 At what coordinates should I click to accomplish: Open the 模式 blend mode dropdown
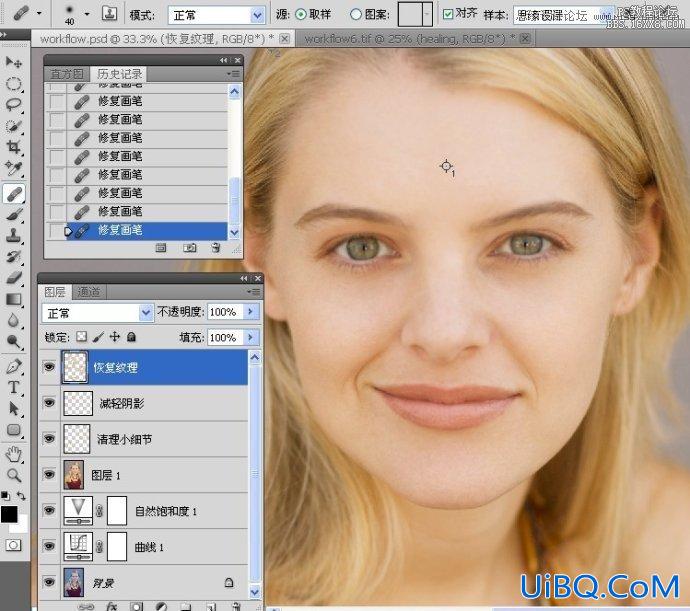point(257,16)
